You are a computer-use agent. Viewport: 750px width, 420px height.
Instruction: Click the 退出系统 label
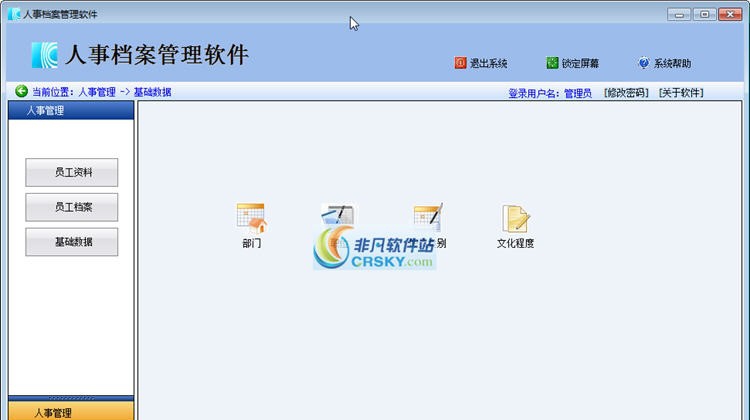[x=488, y=63]
